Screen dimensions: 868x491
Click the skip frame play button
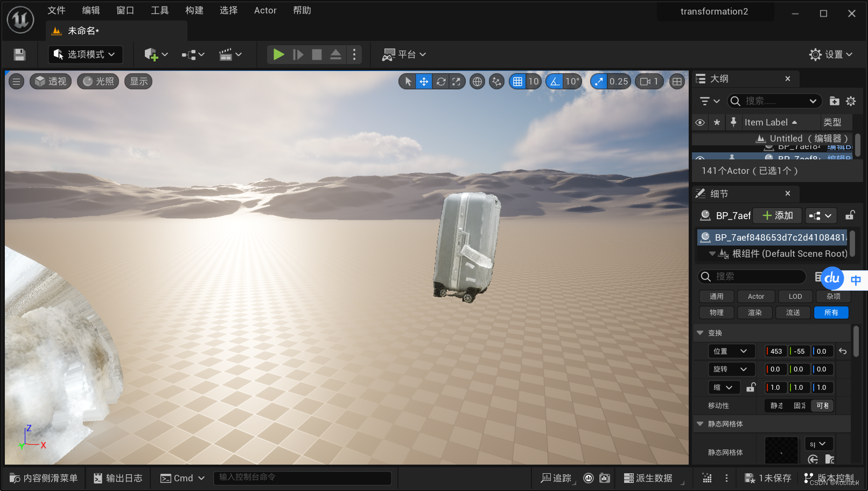(298, 54)
